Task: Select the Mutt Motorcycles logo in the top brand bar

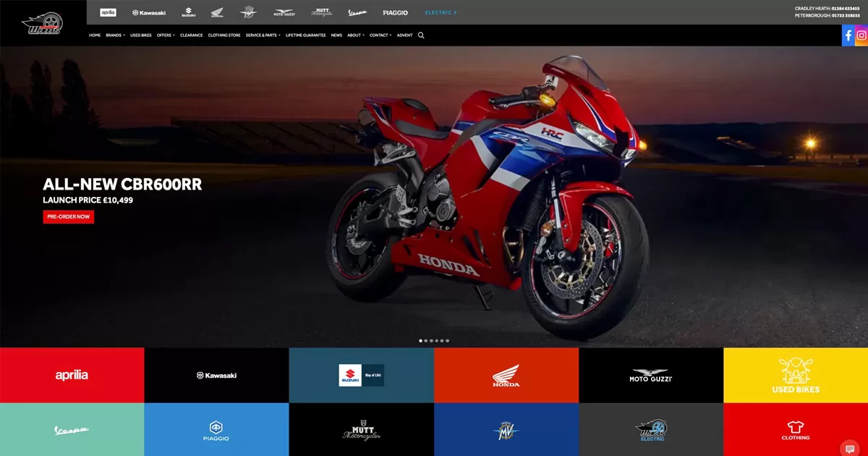Action: click(322, 12)
